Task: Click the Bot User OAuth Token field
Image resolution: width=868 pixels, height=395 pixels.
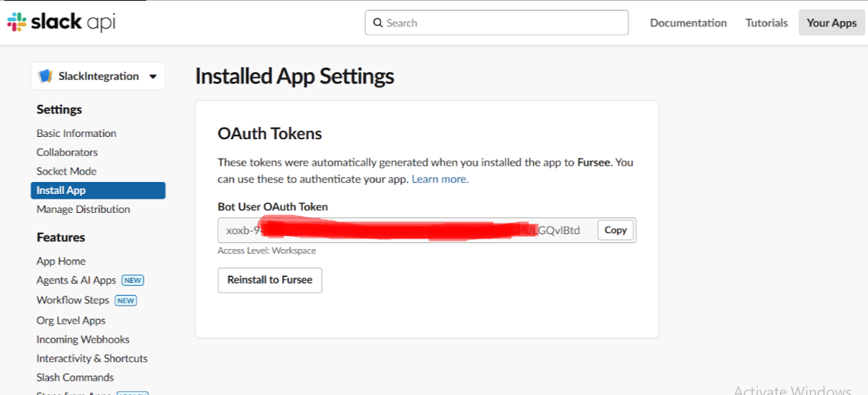Action: pos(427,230)
